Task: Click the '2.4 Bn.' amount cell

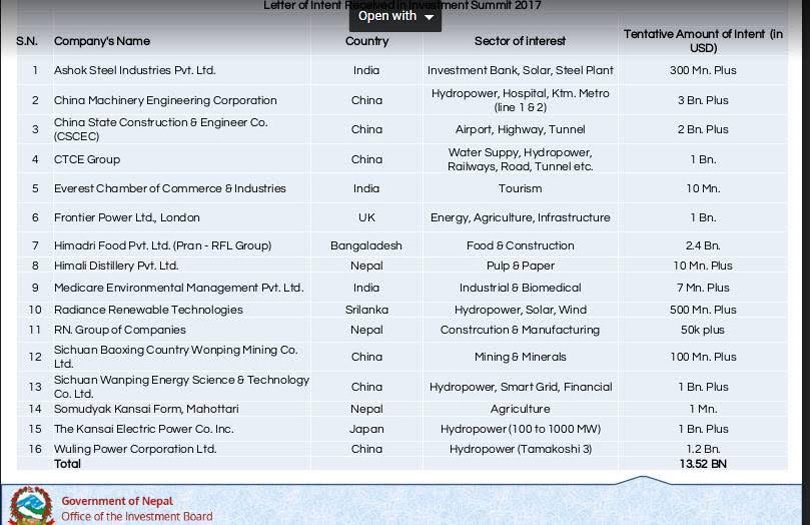Action: (703, 245)
